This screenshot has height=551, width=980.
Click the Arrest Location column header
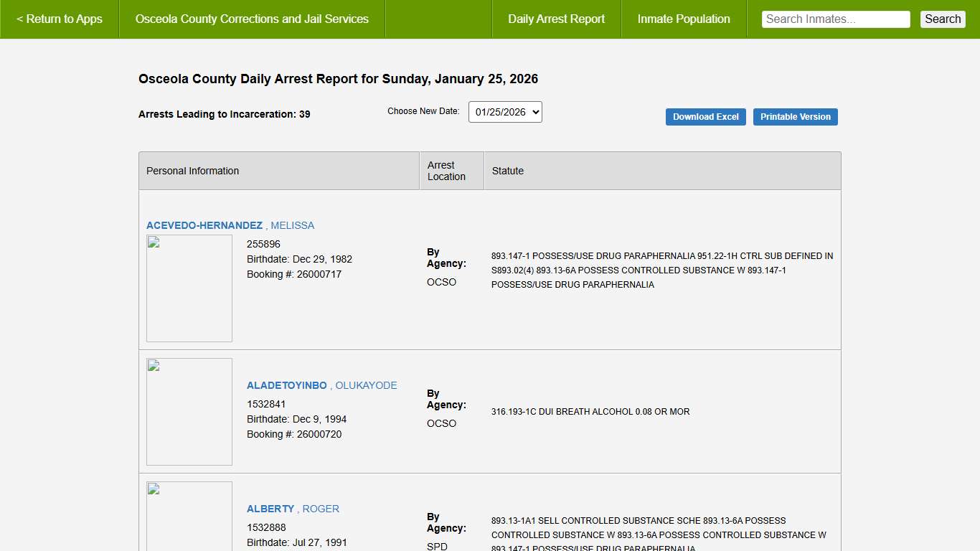(446, 171)
